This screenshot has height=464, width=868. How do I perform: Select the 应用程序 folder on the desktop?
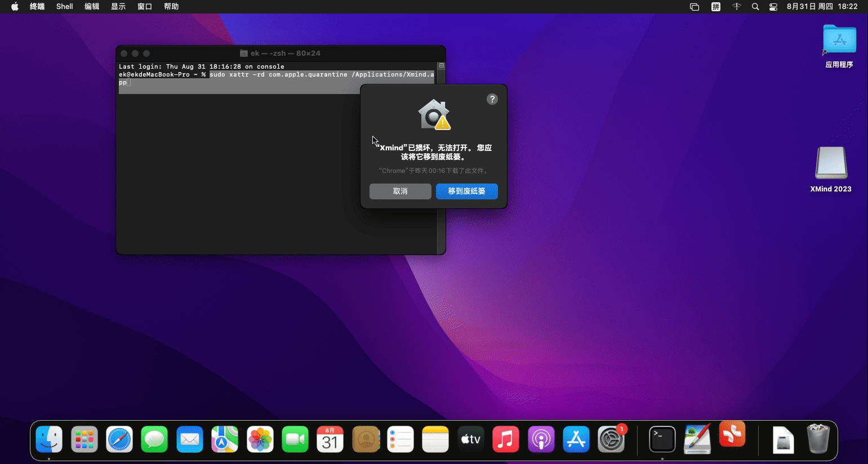tap(839, 46)
